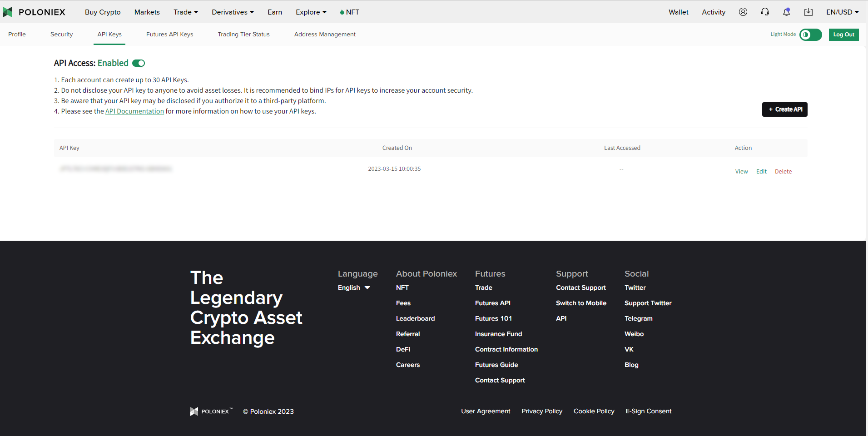Go to Markets page
The image size is (868, 436).
(x=147, y=12)
